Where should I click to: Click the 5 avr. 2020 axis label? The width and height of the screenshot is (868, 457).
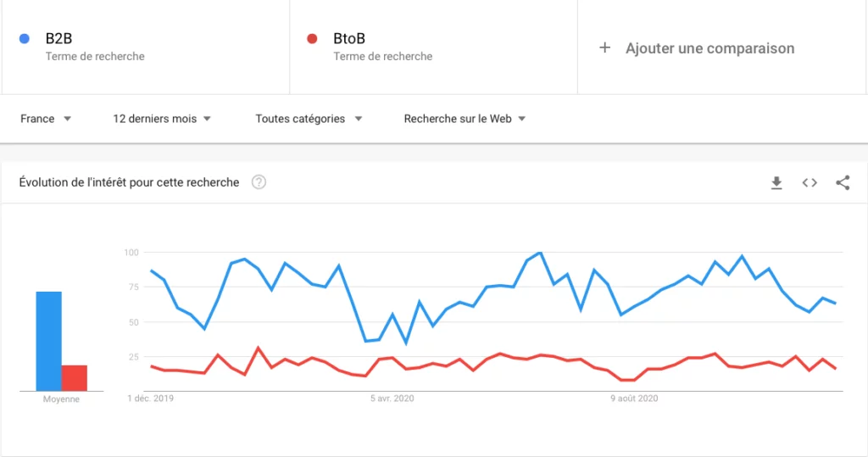[x=392, y=398]
